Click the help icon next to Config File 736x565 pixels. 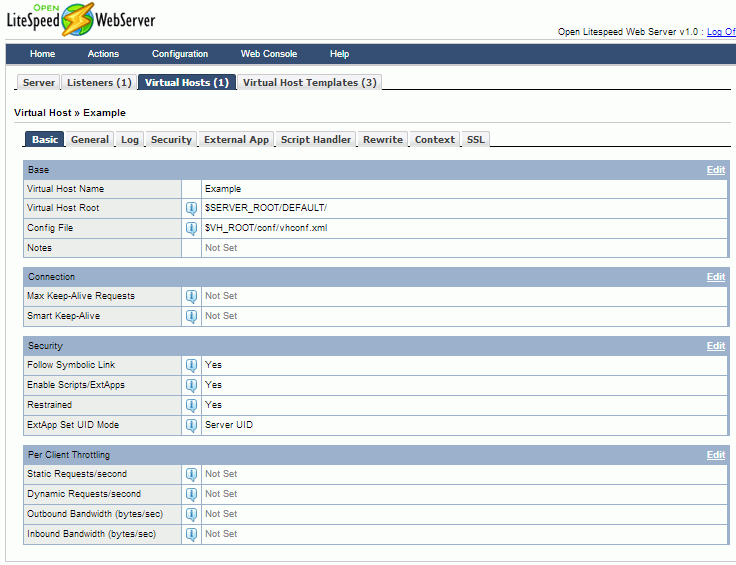[x=191, y=228]
